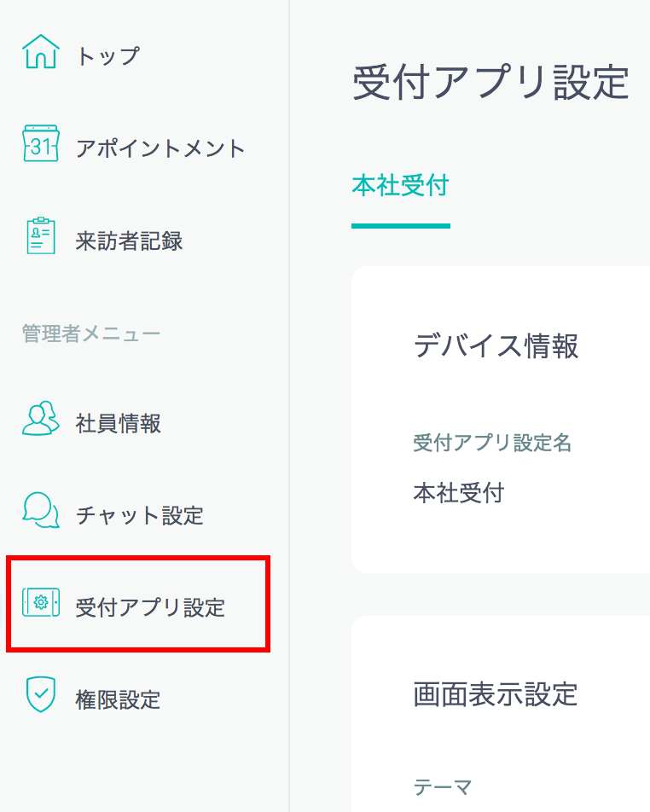Switch to the 本社受付 tab
Screen dimensions: 650x812
400,186
